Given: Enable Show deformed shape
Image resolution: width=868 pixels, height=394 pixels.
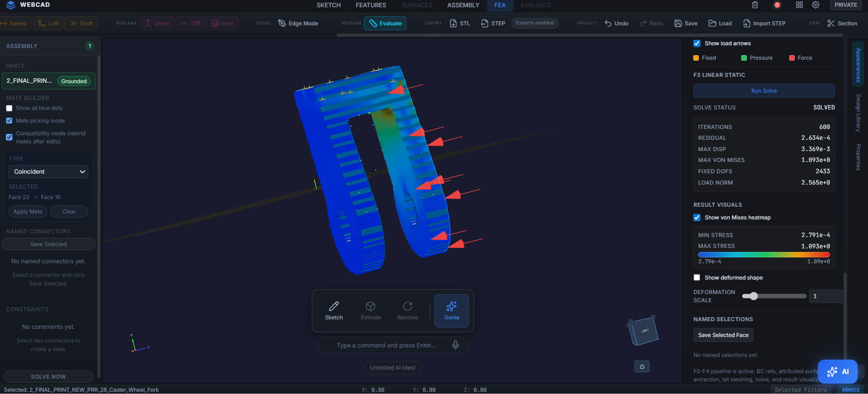Looking at the screenshot, I should pyautogui.click(x=697, y=278).
